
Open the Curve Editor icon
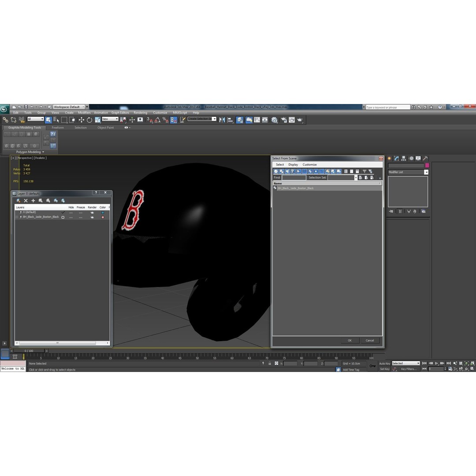257,120
